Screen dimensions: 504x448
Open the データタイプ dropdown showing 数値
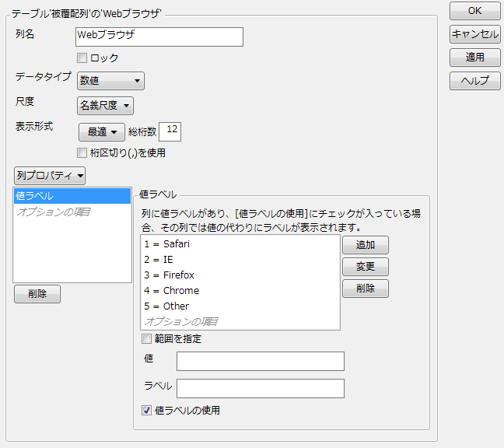110,81
